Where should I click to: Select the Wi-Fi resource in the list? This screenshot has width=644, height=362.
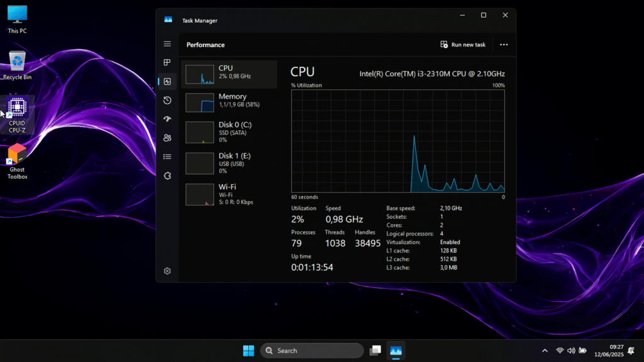point(229,194)
